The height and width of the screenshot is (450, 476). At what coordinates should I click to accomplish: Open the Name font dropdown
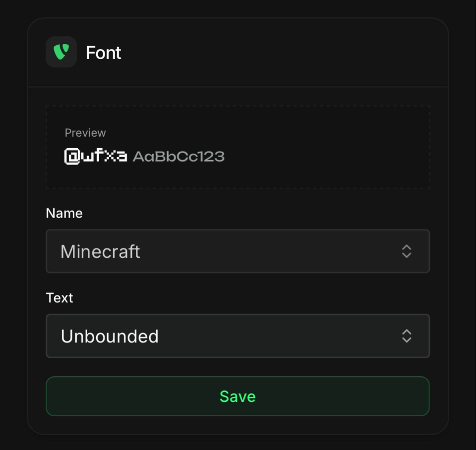point(238,251)
